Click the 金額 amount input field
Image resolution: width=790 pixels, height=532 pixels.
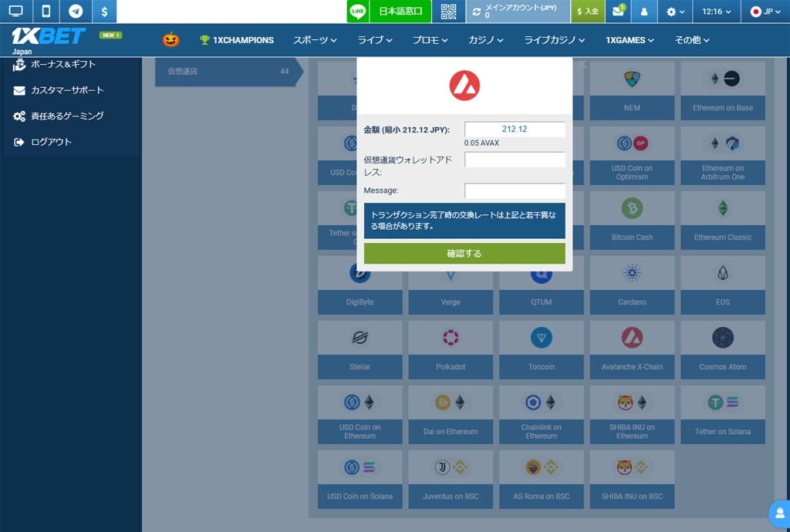coord(515,129)
